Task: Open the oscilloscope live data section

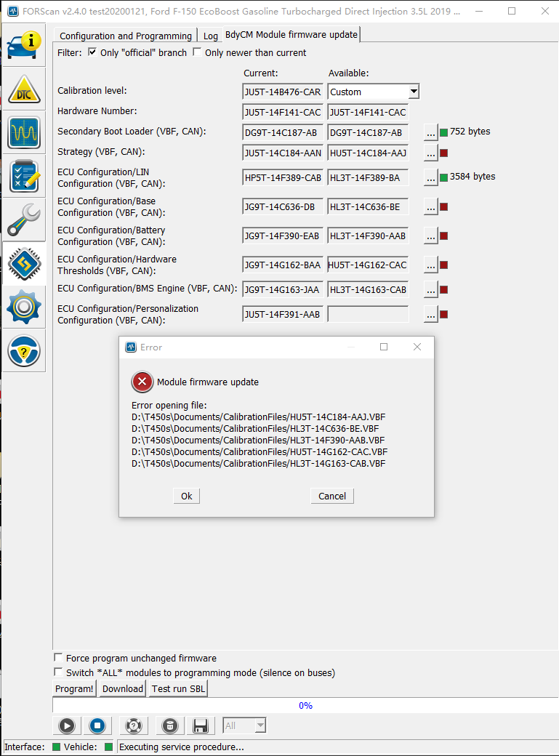Action: 24,133
